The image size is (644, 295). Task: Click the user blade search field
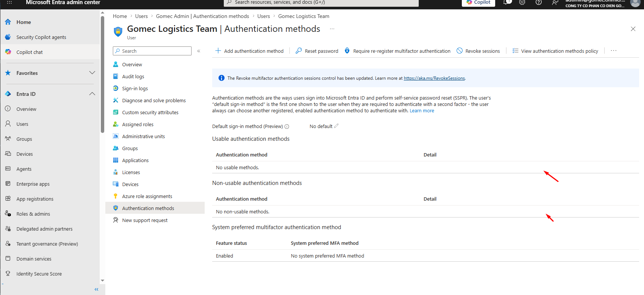click(x=152, y=51)
